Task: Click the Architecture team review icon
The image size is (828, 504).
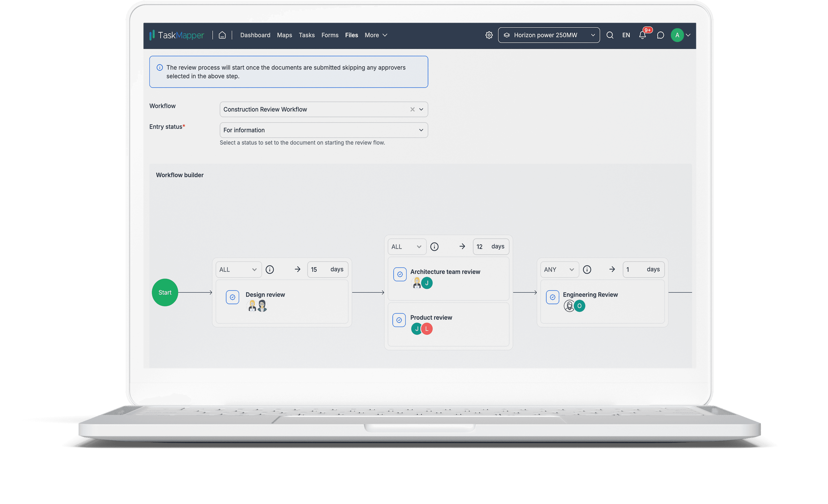Action: coord(400,274)
